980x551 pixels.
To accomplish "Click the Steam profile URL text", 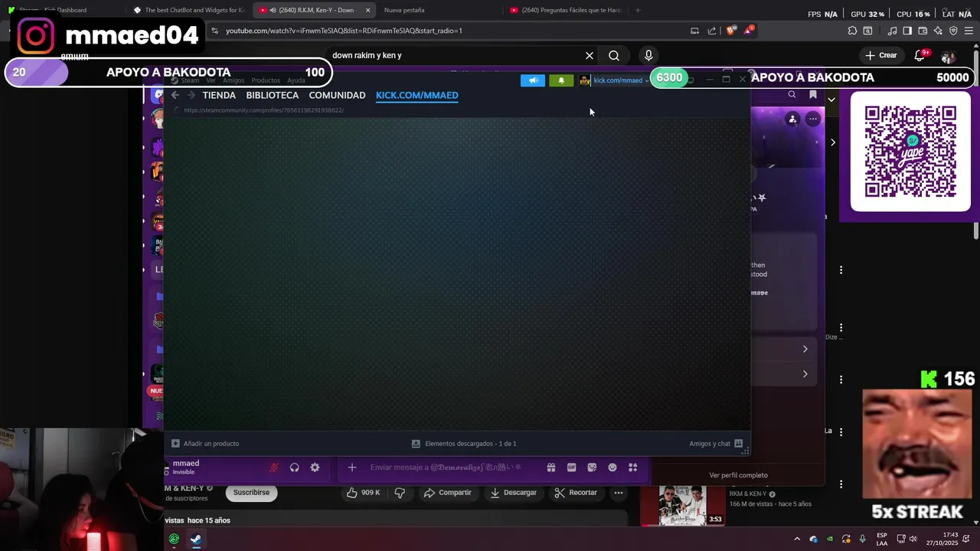I will (x=263, y=110).
